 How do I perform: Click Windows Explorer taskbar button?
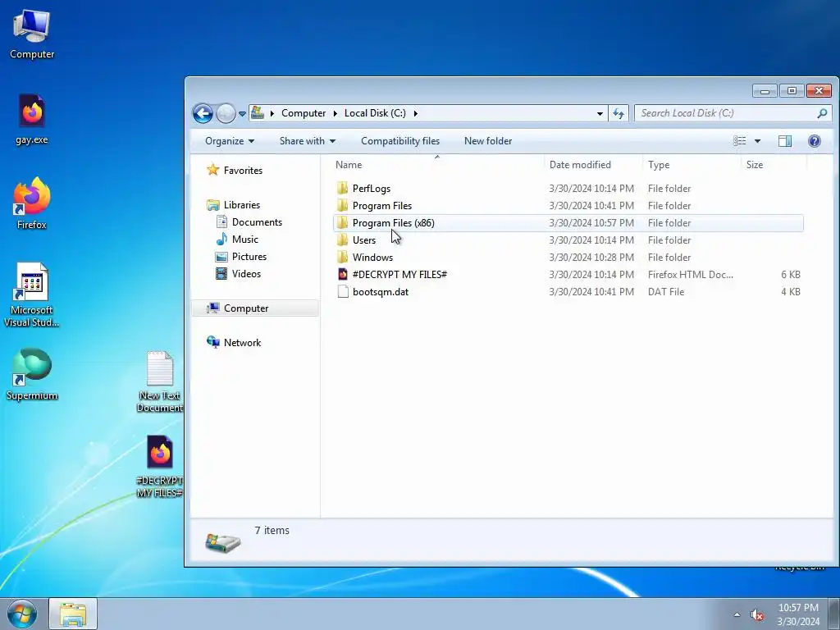[73, 614]
